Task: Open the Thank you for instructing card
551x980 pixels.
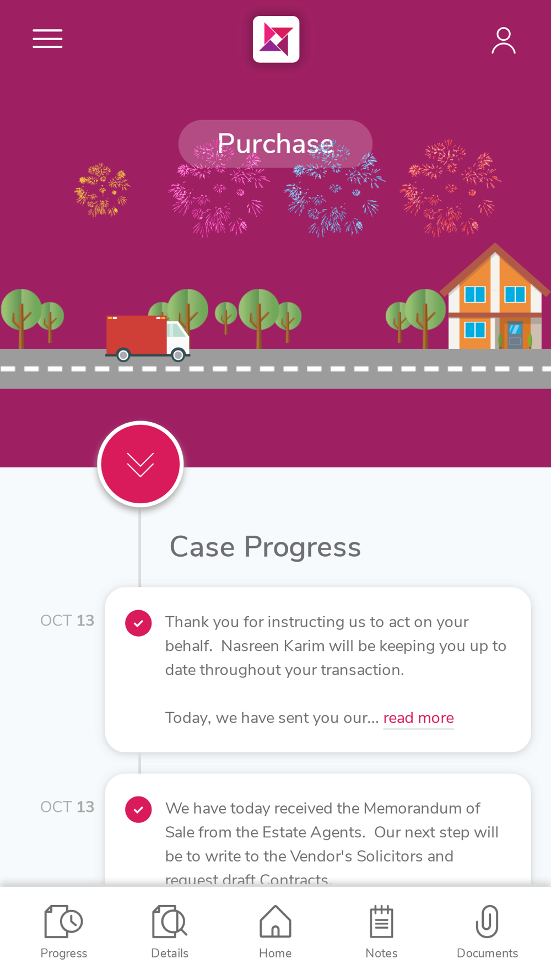Action: coord(318,670)
